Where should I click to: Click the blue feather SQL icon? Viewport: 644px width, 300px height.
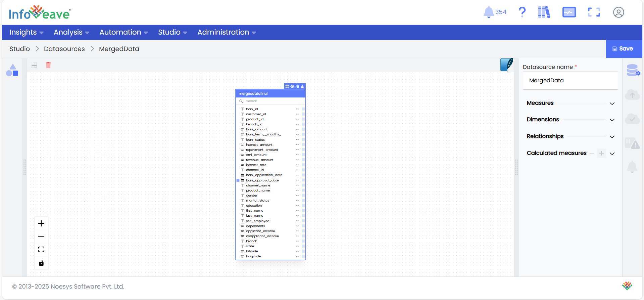click(x=506, y=65)
